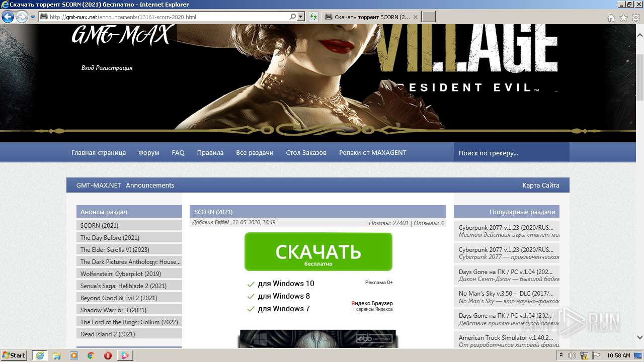Click the Refresh page icon
The width and height of the screenshot is (644, 362).
tap(313, 17)
